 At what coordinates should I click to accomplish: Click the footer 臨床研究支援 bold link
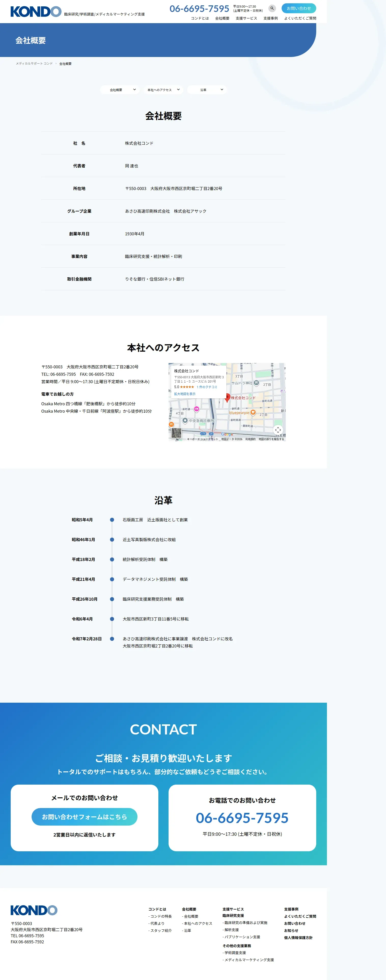pos(233,916)
